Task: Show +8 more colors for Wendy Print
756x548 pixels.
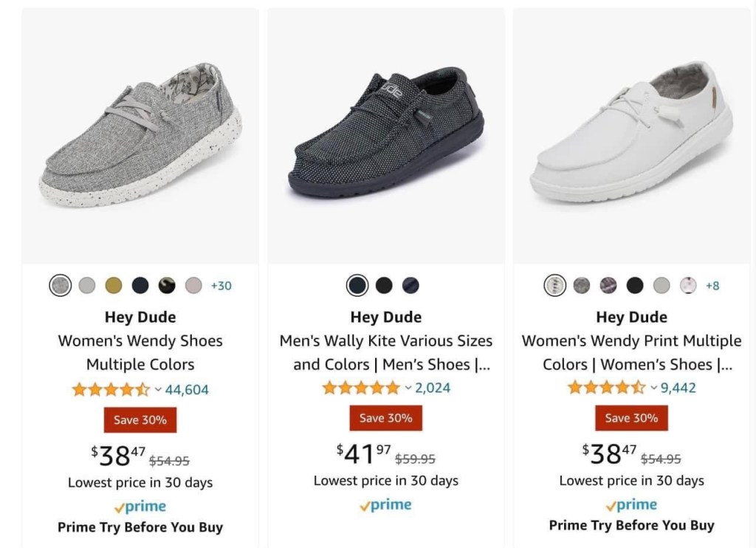Action: tap(712, 286)
